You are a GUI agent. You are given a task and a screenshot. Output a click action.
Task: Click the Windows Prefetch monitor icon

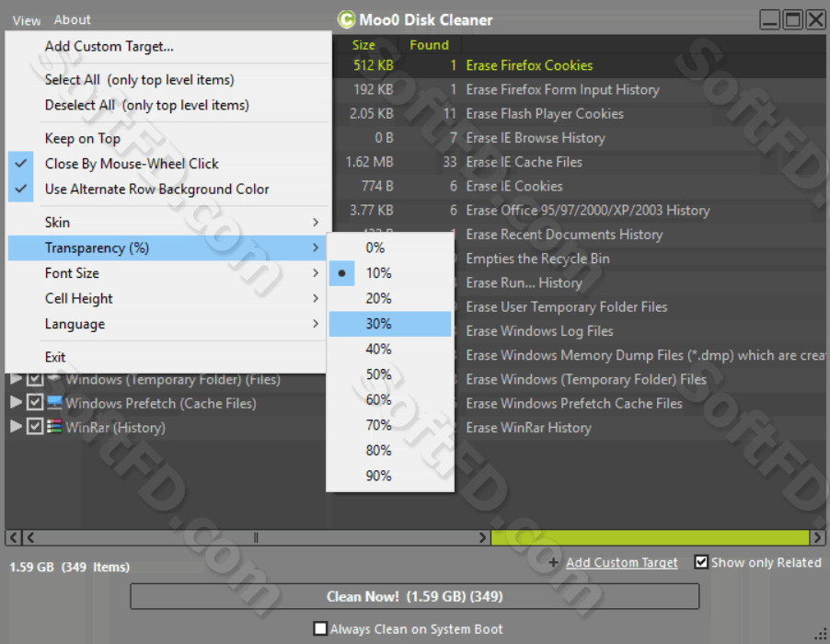(x=54, y=403)
